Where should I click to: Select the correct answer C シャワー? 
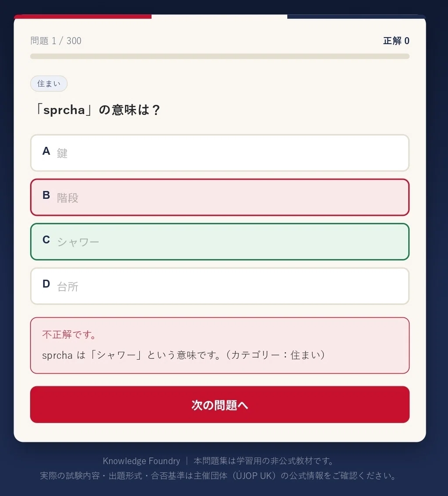click(x=220, y=242)
